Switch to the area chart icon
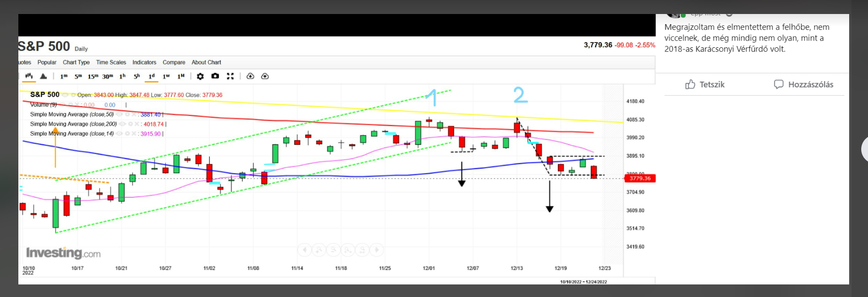 tap(43, 76)
